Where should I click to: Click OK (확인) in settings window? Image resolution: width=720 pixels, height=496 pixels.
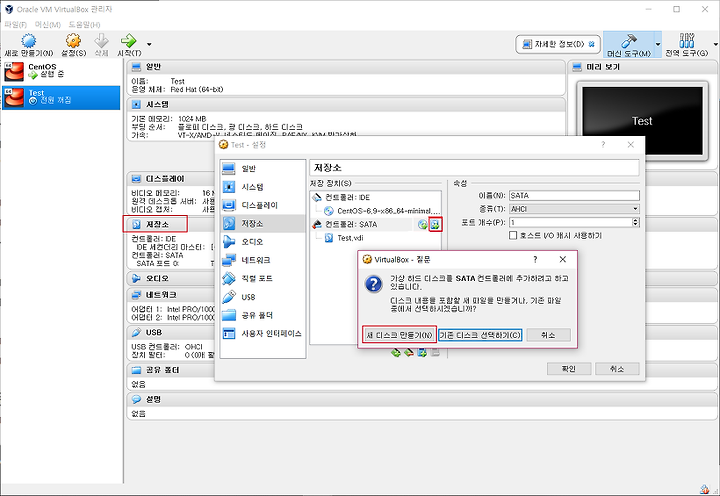click(x=568, y=369)
